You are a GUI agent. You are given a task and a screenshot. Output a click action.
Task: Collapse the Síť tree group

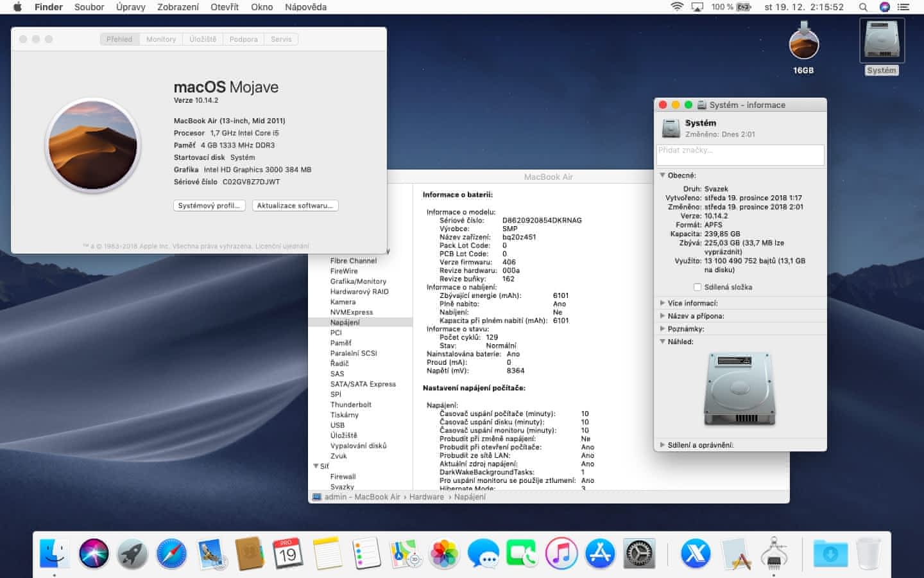(x=316, y=466)
